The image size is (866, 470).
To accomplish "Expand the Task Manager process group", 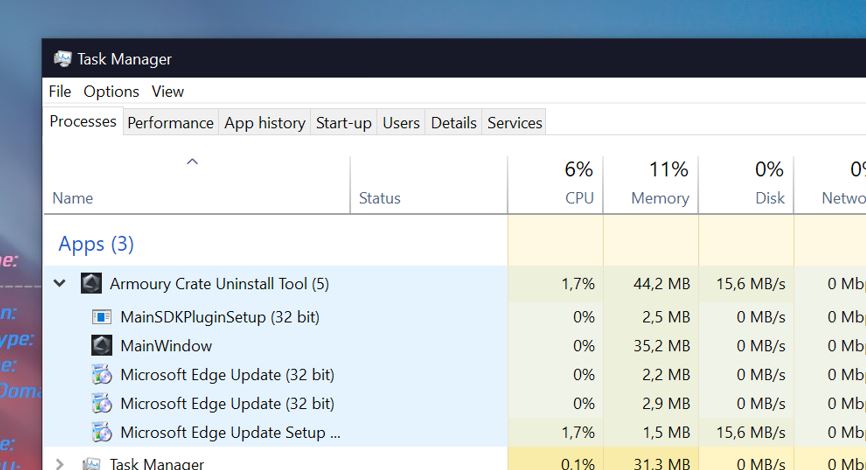I will pos(60,464).
